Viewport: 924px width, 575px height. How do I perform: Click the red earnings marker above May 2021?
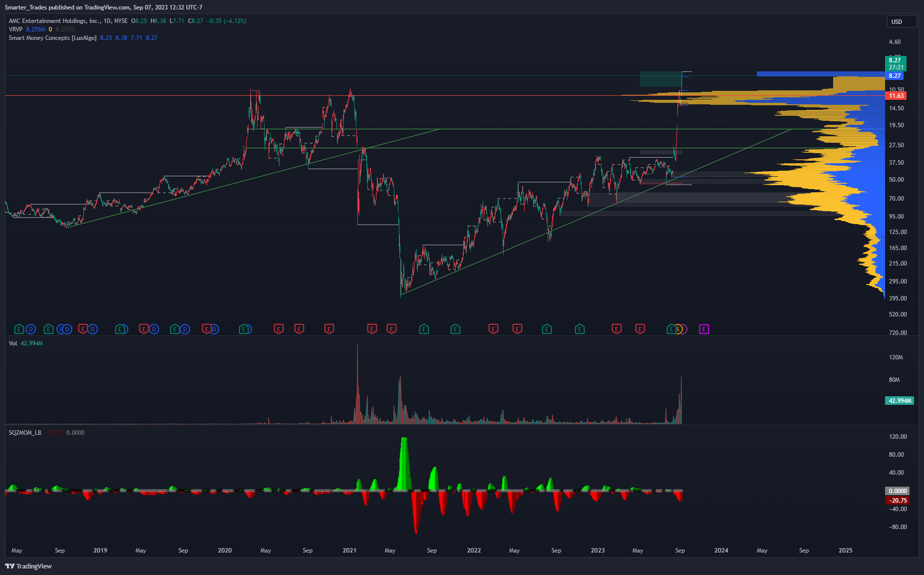pyautogui.click(x=391, y=329)
